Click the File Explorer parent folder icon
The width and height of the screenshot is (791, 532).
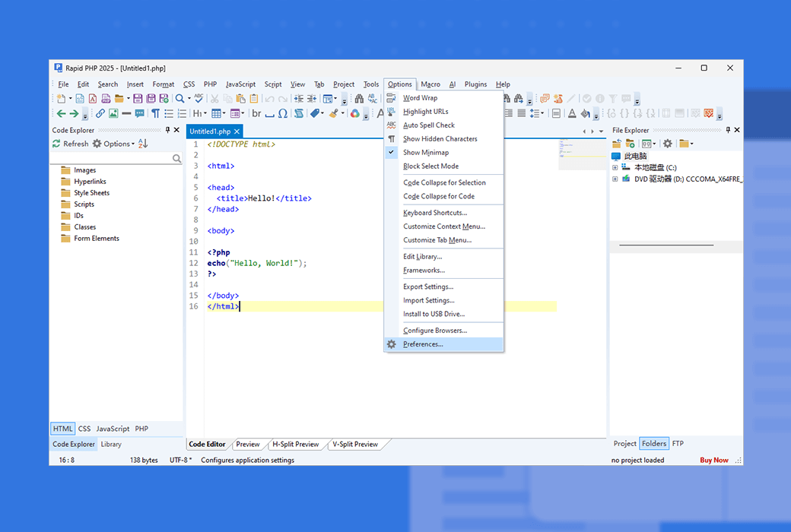tap(617, 144)
